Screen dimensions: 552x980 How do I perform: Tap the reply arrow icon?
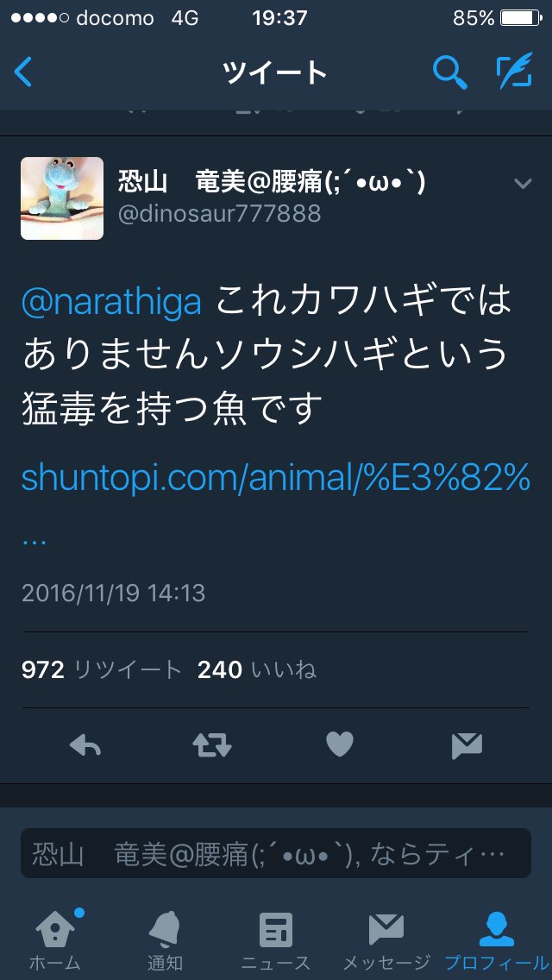coord(85,745)
